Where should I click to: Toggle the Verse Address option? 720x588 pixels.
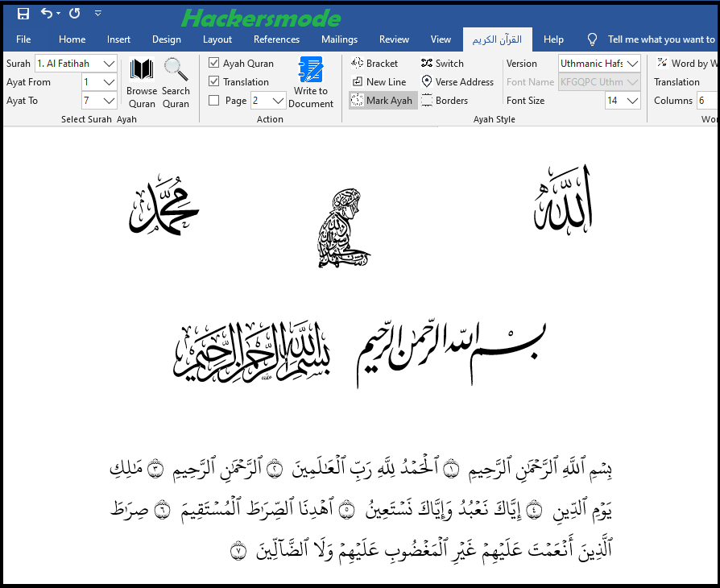coord(457,82)
